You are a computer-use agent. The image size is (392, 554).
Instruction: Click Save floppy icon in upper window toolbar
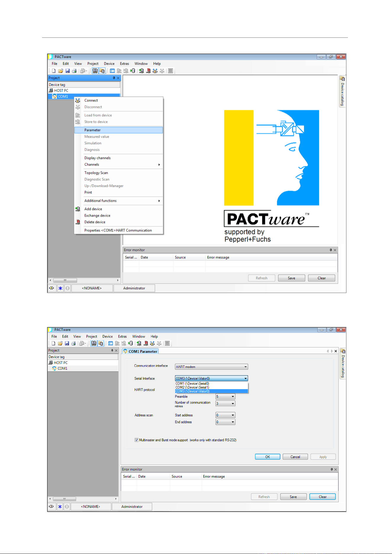coord(68,71)
